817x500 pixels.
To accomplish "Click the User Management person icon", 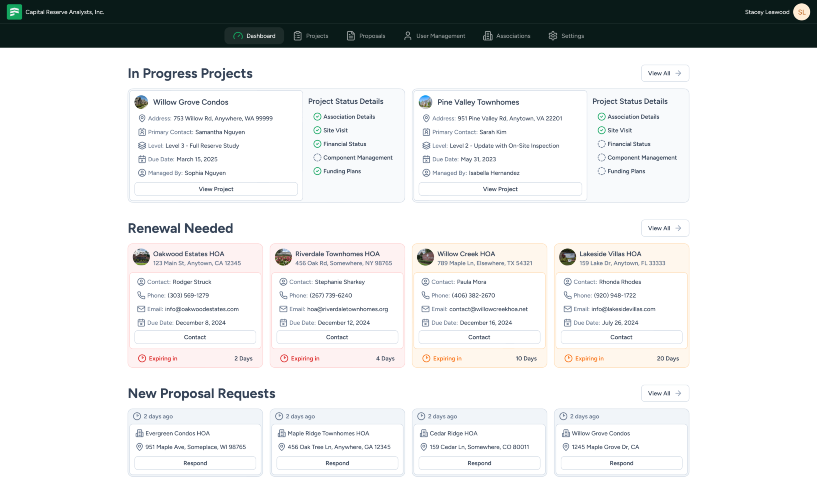I will tap(407, 36).
